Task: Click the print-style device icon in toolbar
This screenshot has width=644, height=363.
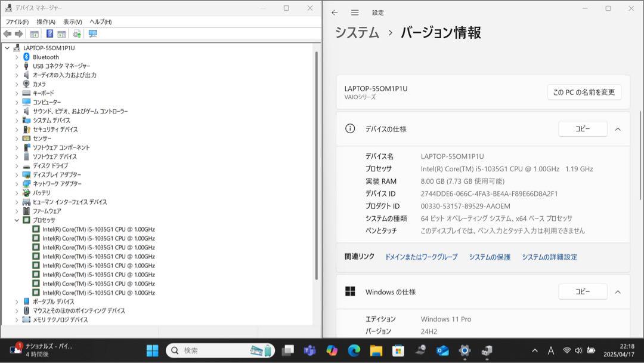Action: pos(77,33)
